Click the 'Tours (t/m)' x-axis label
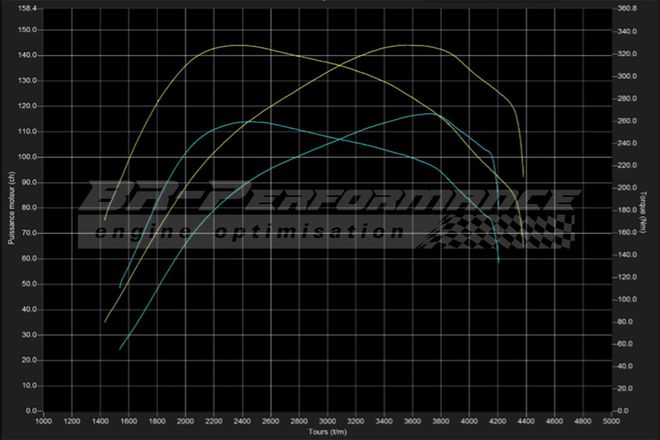Screen dimensions: 660x440 (x=327, y=433)
